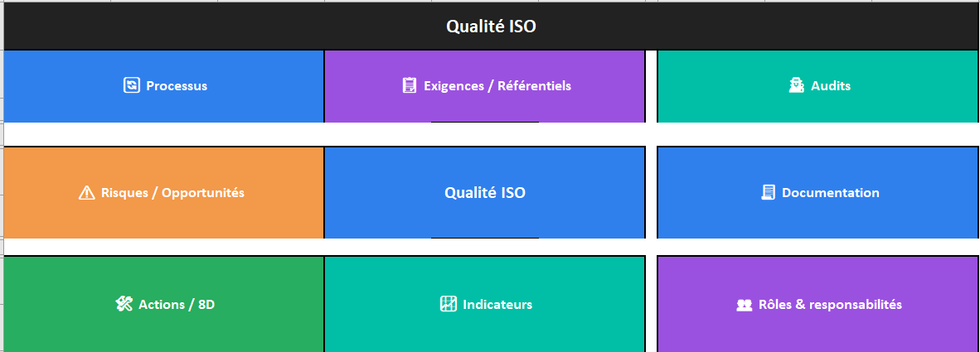Click the Audits detective icon
Image resolution: width=980 pixels, height=352 pixels.
[796, 85]
